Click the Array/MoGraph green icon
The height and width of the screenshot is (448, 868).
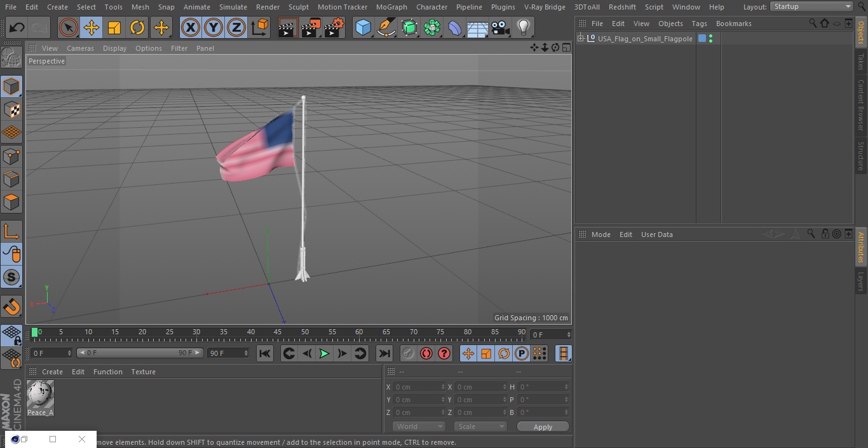[x=432, y=27]
